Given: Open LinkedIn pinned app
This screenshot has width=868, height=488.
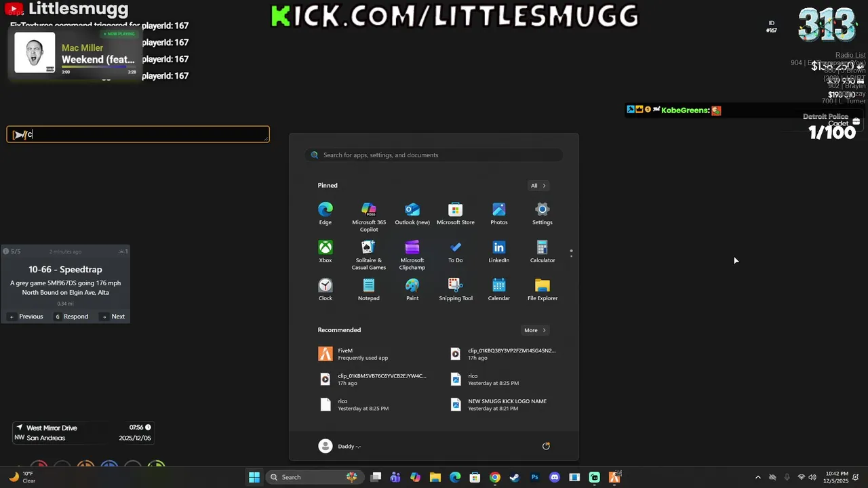Looking at the screenshot, I should 499,251.
